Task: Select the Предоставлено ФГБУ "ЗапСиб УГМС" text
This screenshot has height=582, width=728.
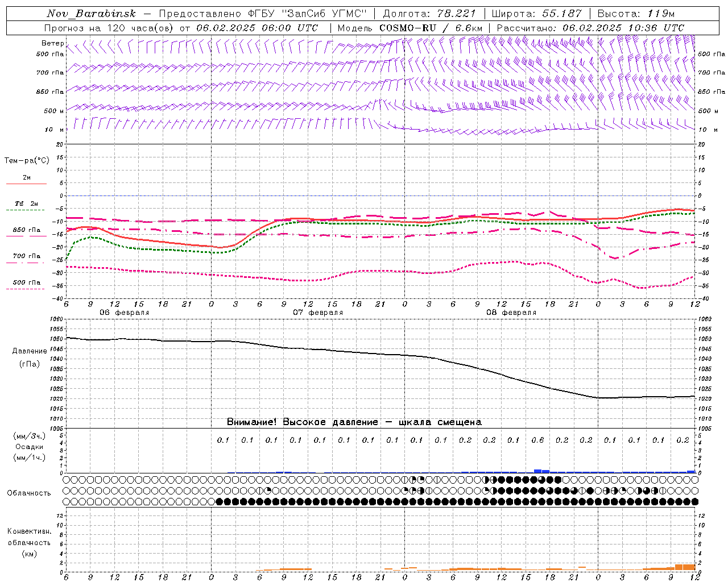Action: [x=262, y=14]
